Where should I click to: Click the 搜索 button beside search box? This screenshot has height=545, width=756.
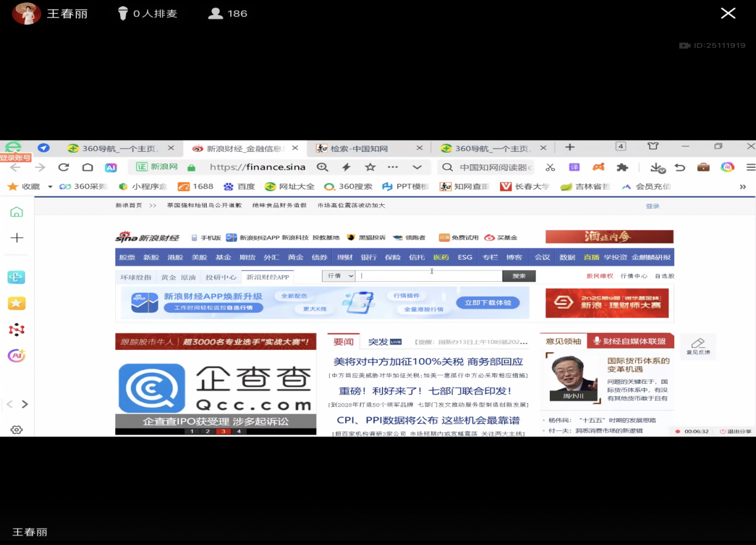click(x=519, y=276)
